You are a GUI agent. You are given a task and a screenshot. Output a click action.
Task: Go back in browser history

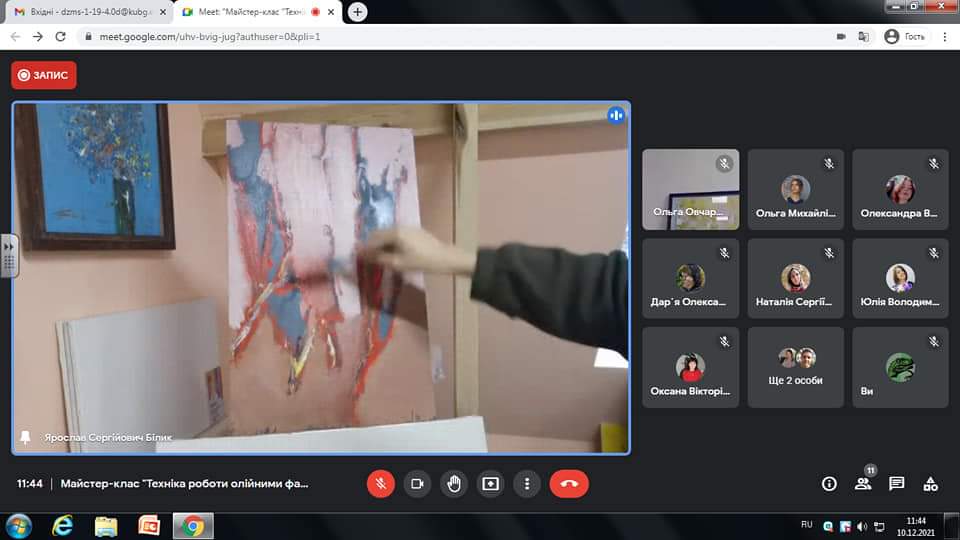15,37
